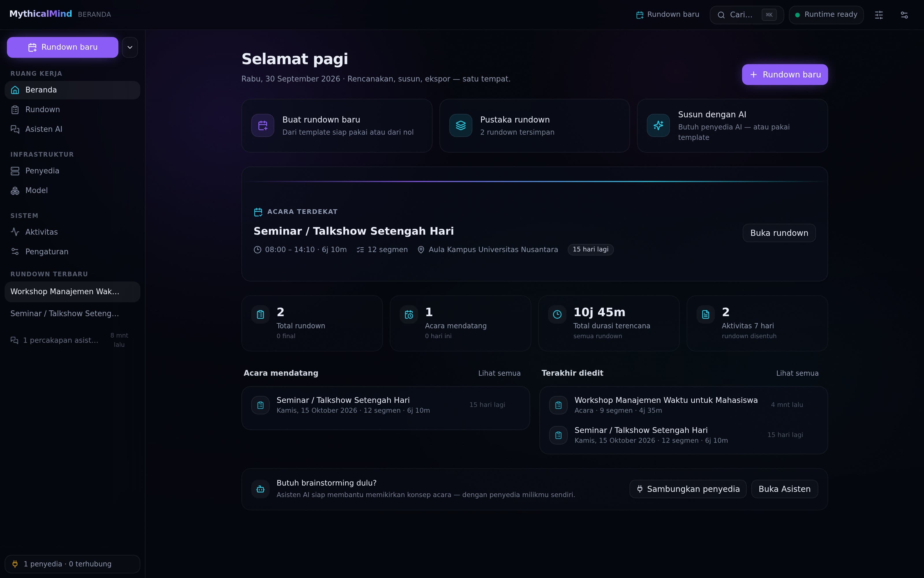924x578 pixels.
Task: Click the ACARA TERDEKAT calendar icon
Action: pyautogui.click(x=258, y=212)
